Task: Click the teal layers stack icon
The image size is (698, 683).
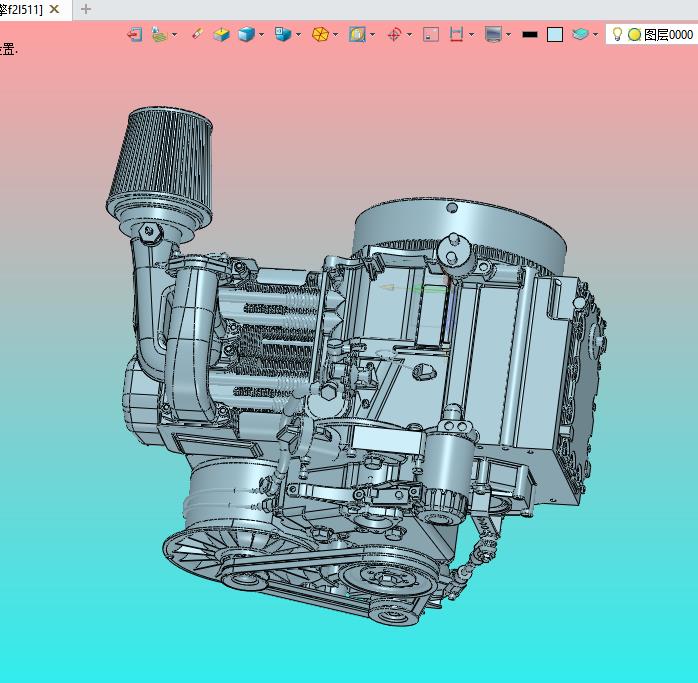Action: coord(580,34)
